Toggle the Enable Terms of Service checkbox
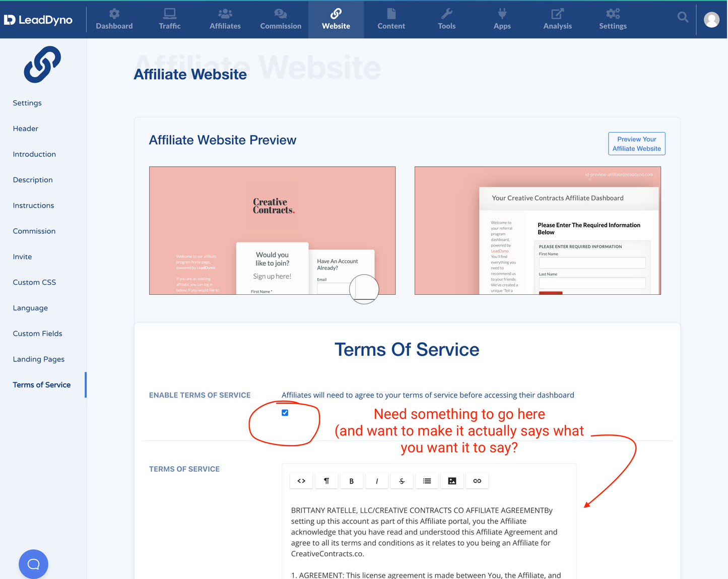The height and width of the screenshot is (579, 728). click(285, 413)
